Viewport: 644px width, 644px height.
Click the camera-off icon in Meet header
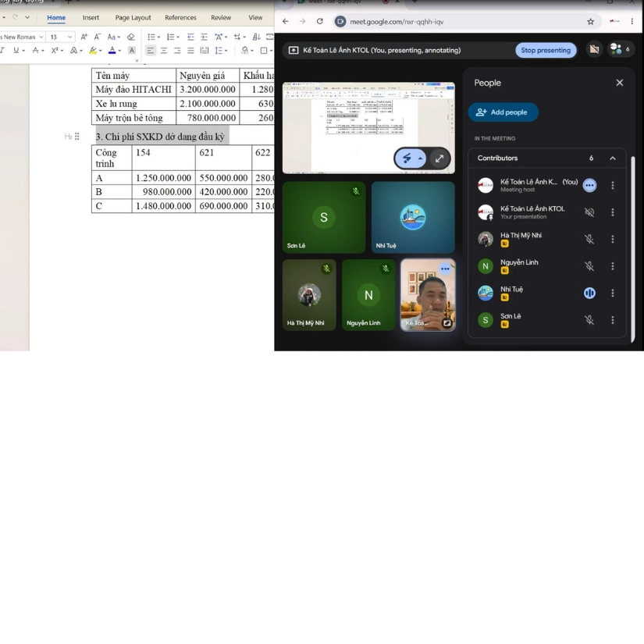594,49
